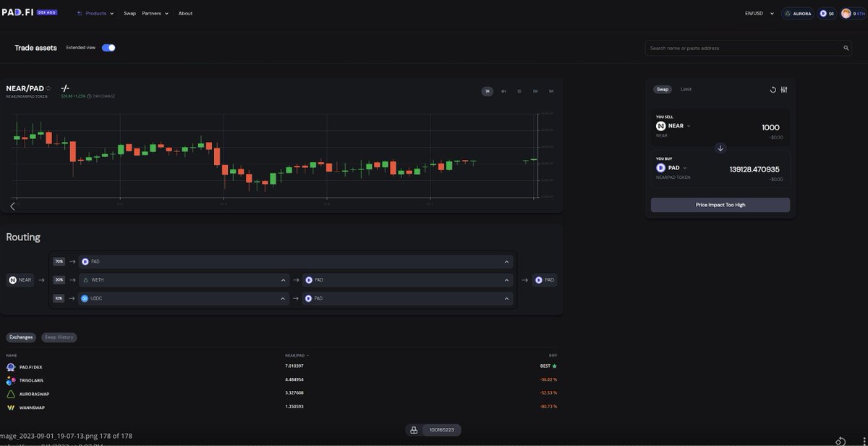Click the PAD.FI logo

point(17,13)
